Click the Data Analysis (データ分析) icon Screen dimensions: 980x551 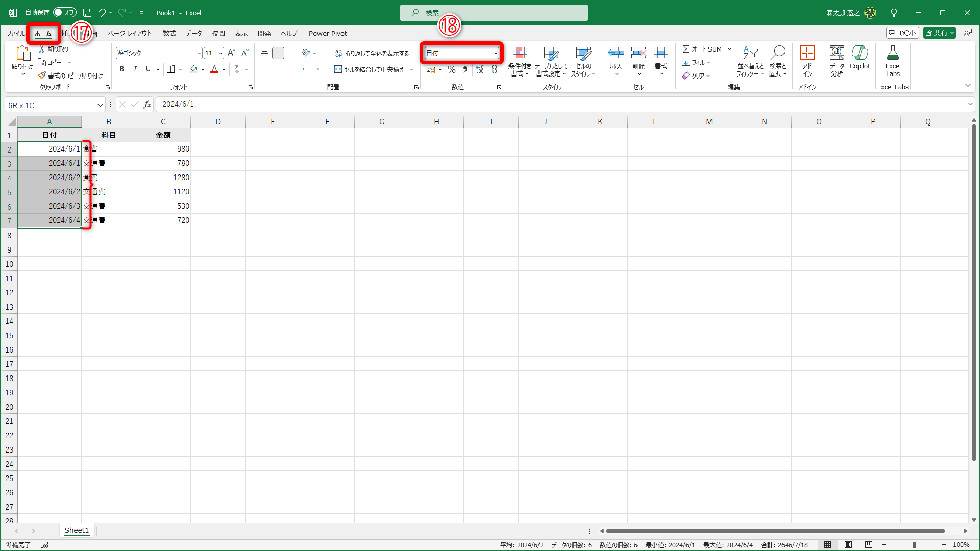(837, 53)
